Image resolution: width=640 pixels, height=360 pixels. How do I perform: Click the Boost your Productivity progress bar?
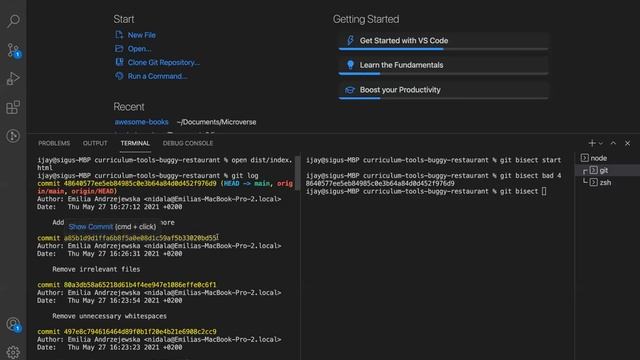coord(443,98)
